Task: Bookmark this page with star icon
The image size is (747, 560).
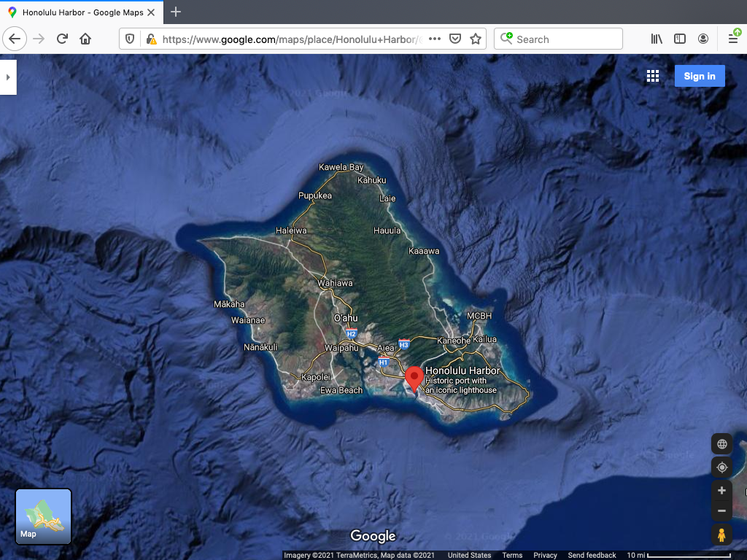Action: 476,39
